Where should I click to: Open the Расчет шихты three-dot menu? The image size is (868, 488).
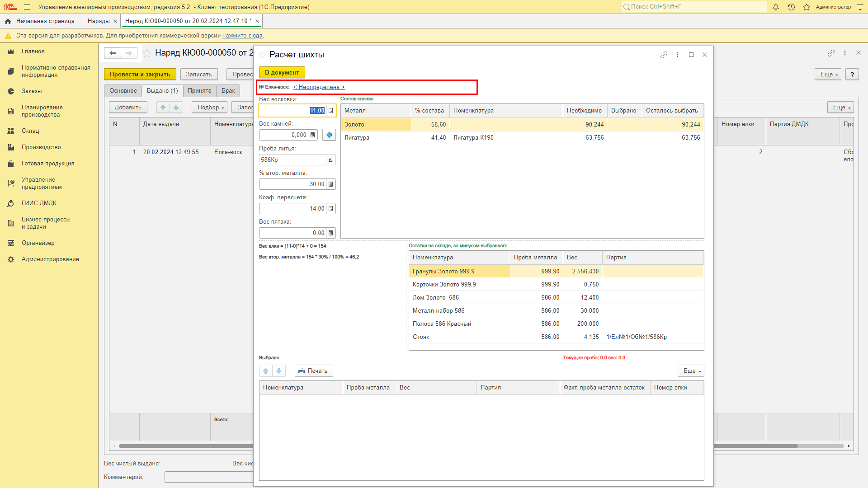pyautogui.click(x=677, y=55)
